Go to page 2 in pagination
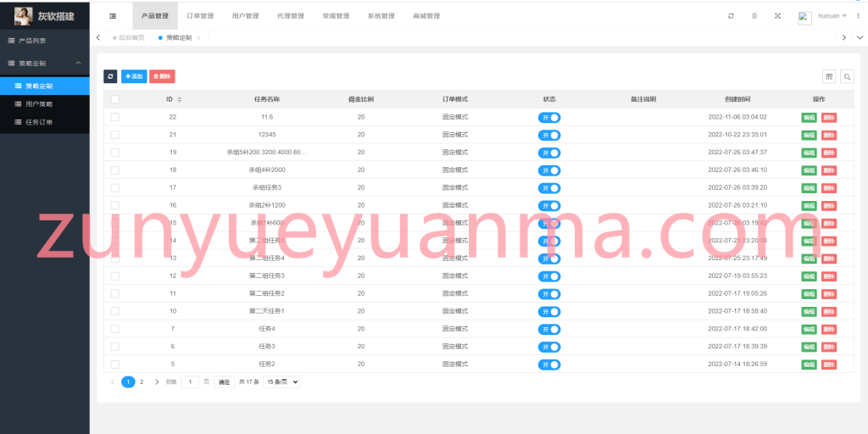Viewport: 868px width, 434px height. coord(142,382)
